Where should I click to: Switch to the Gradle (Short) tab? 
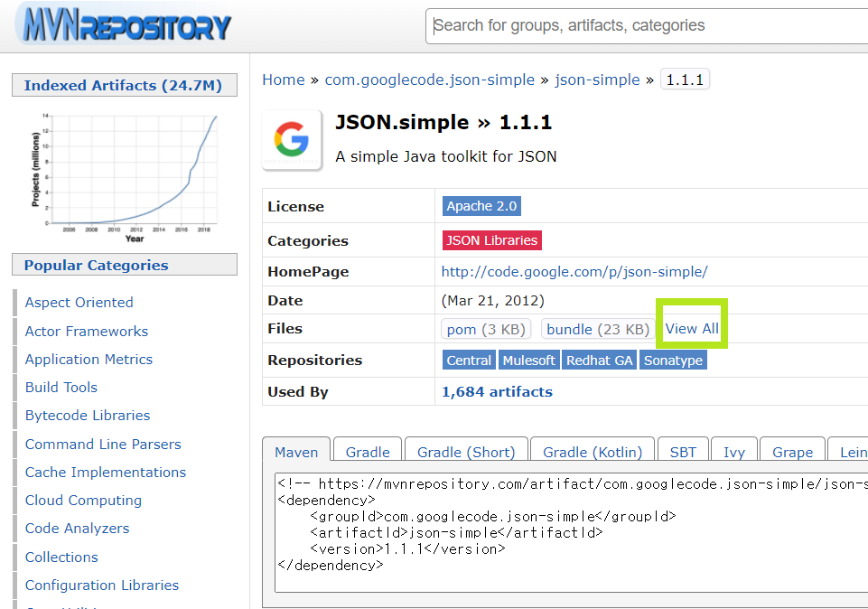[x=466, y=451]
